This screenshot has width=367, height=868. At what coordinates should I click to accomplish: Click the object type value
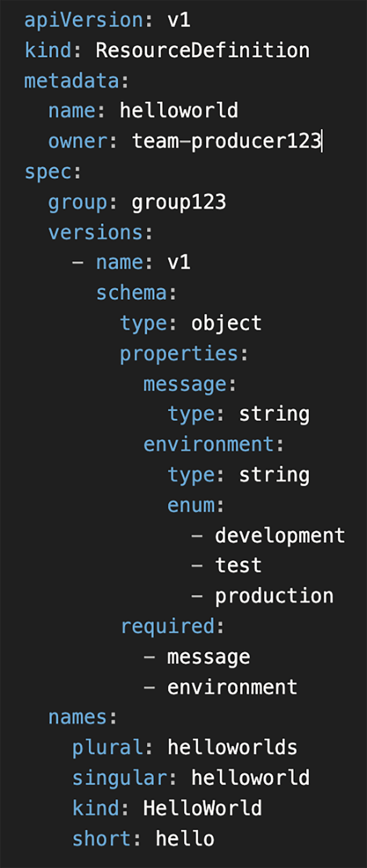point(226,323)
